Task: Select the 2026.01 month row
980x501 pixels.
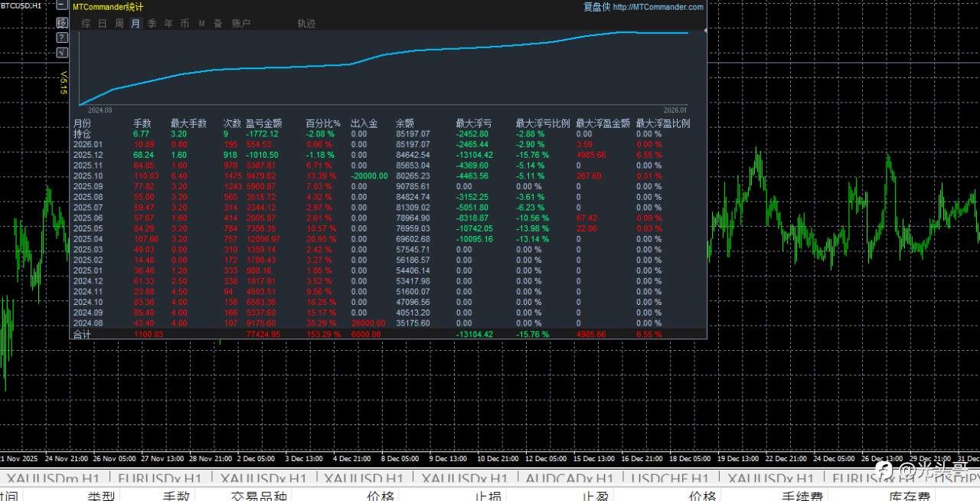Action: point(390,144)
